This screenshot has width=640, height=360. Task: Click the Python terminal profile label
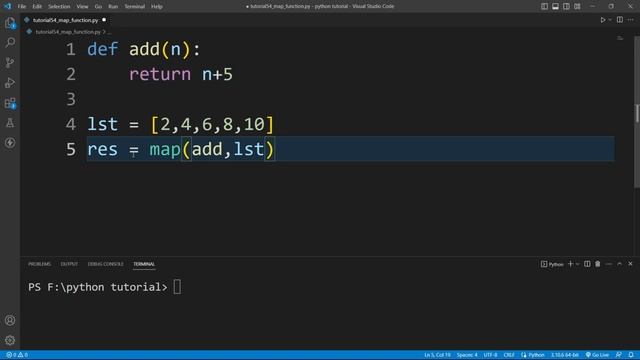(x=552, y=264)
